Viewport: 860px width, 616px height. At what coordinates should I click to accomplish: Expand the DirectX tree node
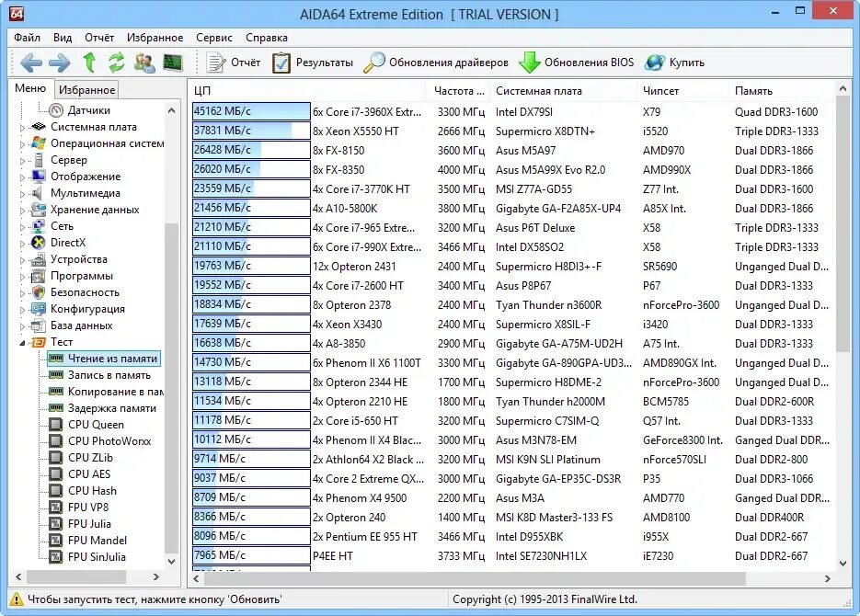click(x=22, y=244)
